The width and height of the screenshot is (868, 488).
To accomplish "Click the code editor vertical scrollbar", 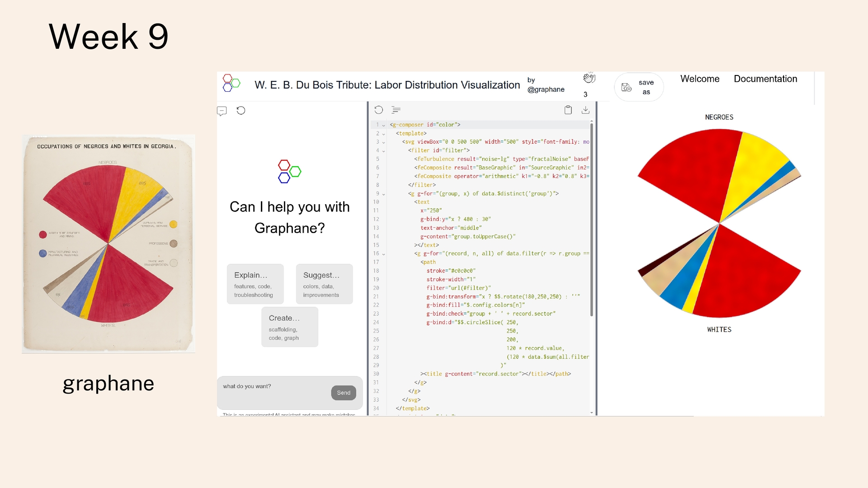I will point(592,220).
